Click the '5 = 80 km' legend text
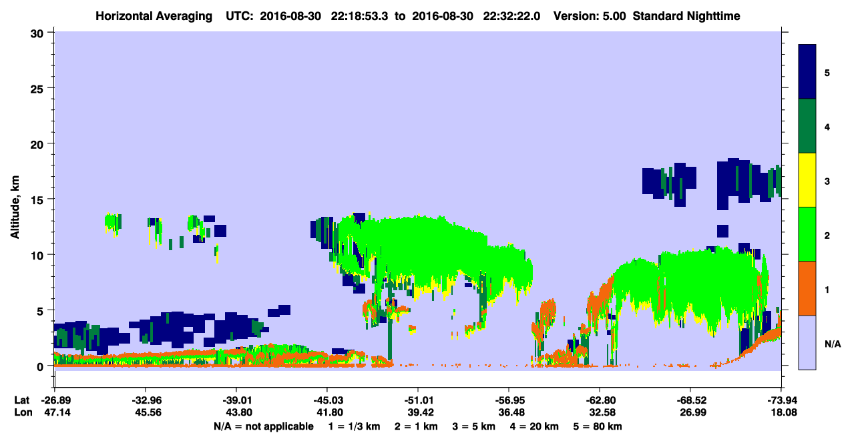The image size is (868, 445). pyautogui.click(x=598, y=426)
